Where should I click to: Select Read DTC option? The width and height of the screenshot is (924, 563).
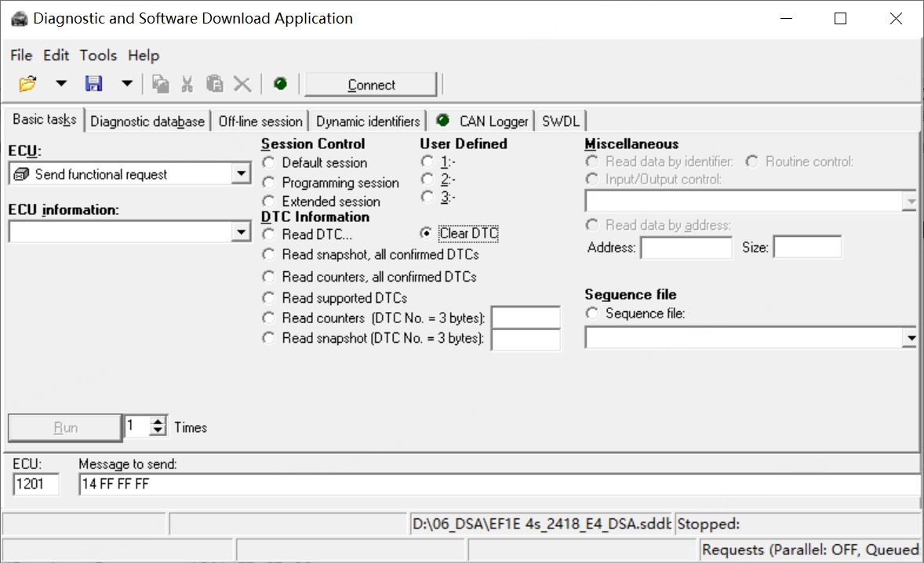268,233
